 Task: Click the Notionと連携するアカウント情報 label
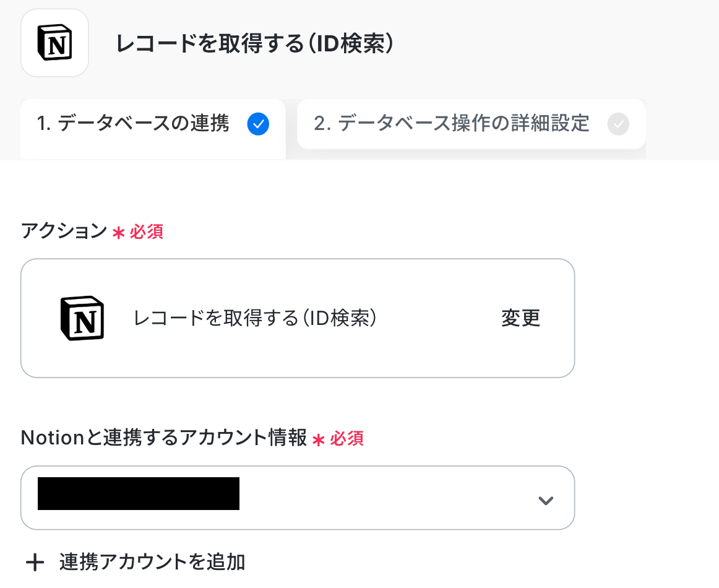pyautogui.click(x=164, y=438)
